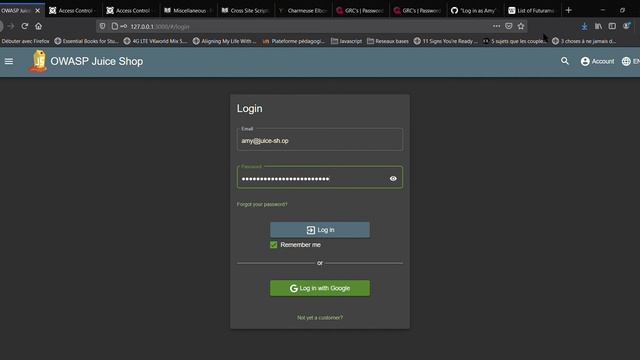Open the language selection globe menu
640x360 pixels.
(x=631, y=61)
